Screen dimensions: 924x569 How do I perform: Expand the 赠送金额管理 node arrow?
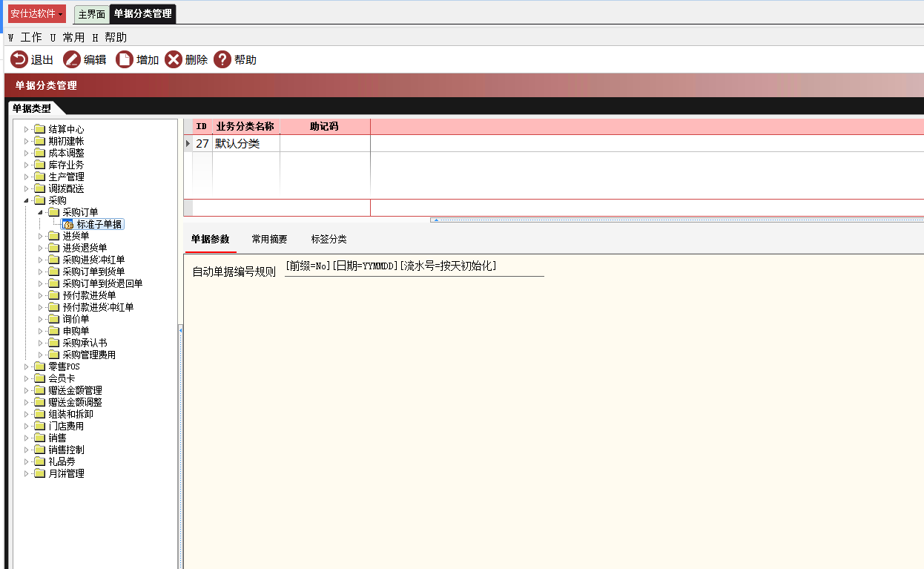27,390
